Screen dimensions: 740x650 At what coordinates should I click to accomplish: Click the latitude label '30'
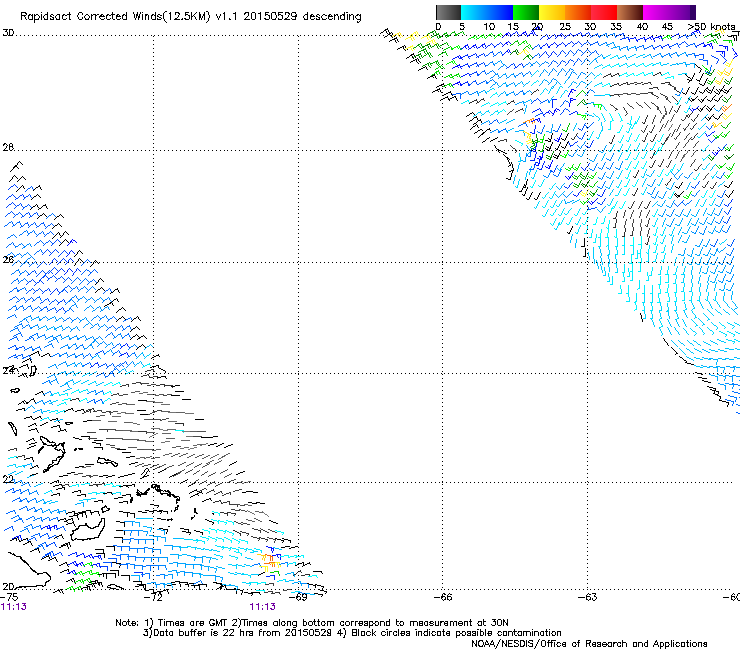click(8, 33)
